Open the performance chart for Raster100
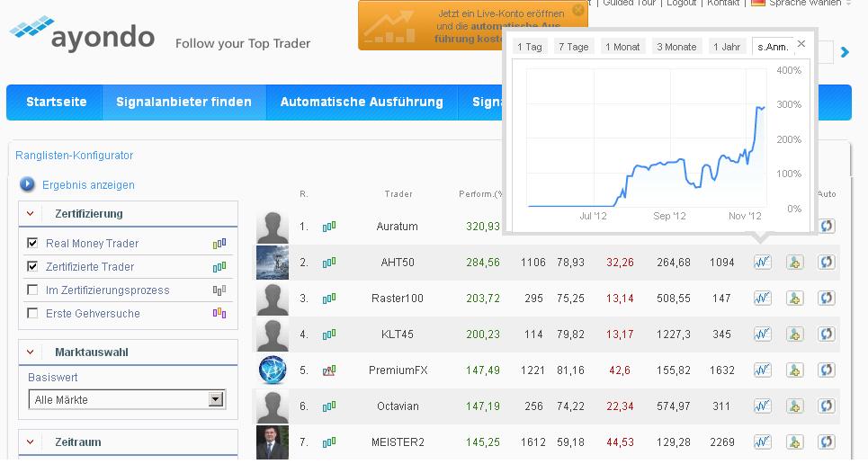The width and height of the screenshot is (868, 464). tap(762, 299)
